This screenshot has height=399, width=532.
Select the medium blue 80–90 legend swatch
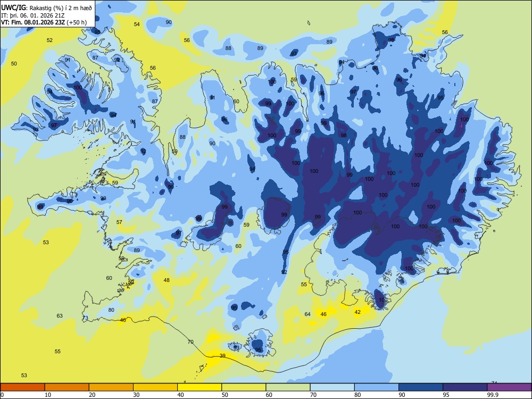click(377, 387)
